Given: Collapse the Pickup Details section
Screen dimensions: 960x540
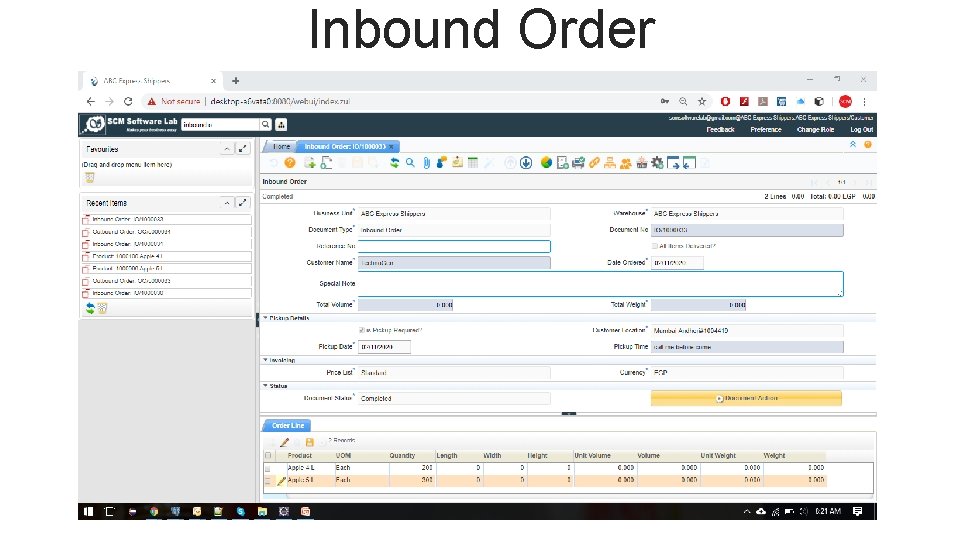Looking at the screenshot, I should (x=266, y=318).
